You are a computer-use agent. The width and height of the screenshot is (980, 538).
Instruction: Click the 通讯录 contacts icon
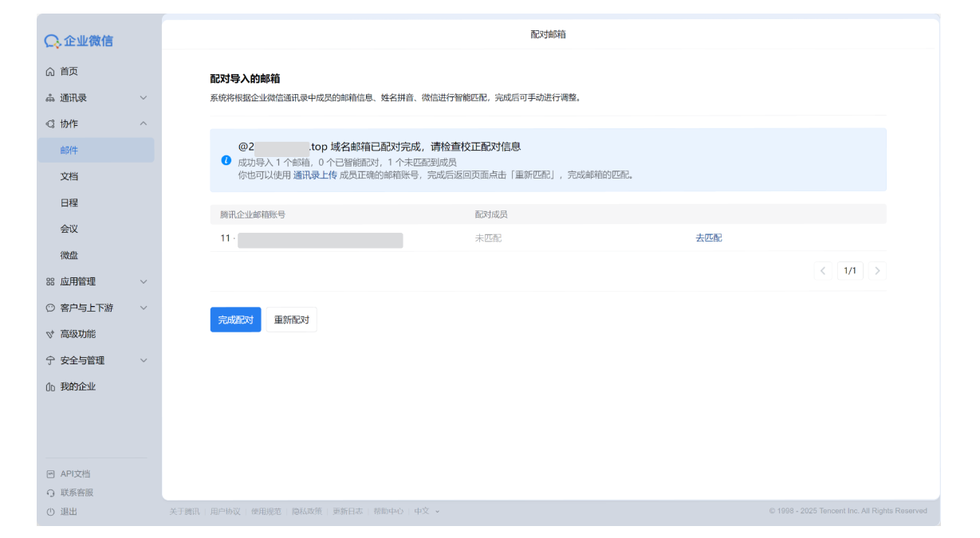tap(50, 98)
